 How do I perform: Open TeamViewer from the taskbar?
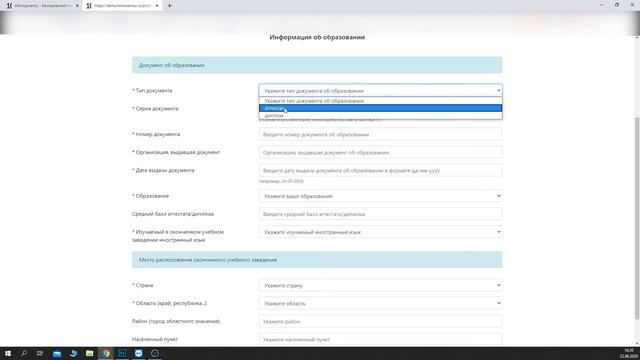pyautogui.click(x=138, y=353)
